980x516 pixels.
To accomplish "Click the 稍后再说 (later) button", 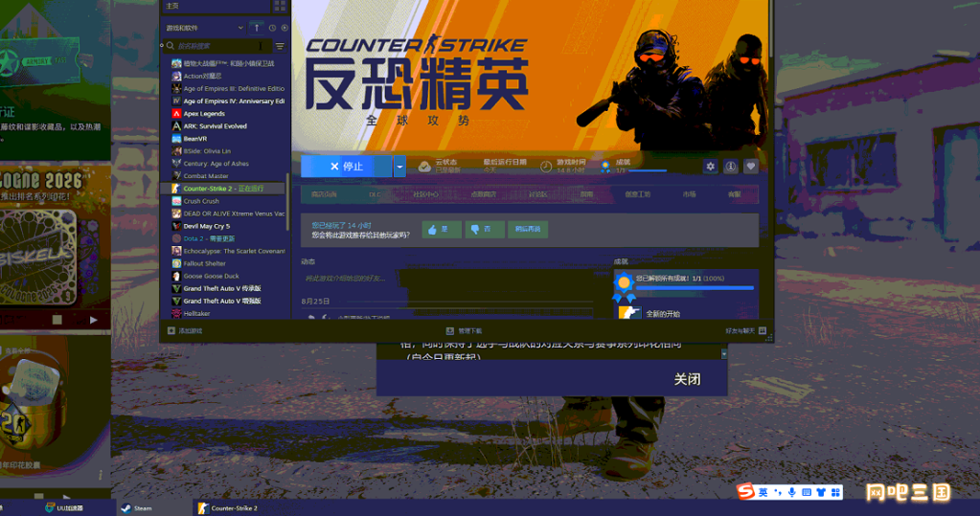I will pyautogui.click(x=528, y=229).
